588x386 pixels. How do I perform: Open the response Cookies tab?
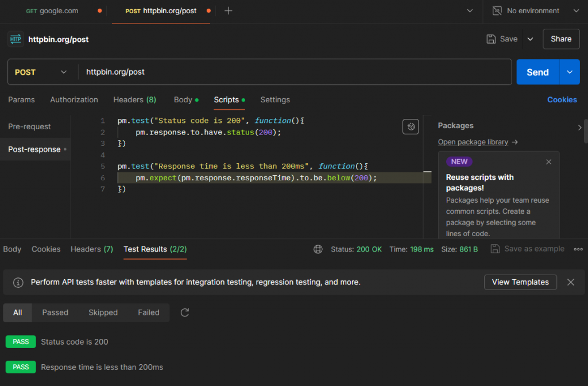[x=46, y=249]
